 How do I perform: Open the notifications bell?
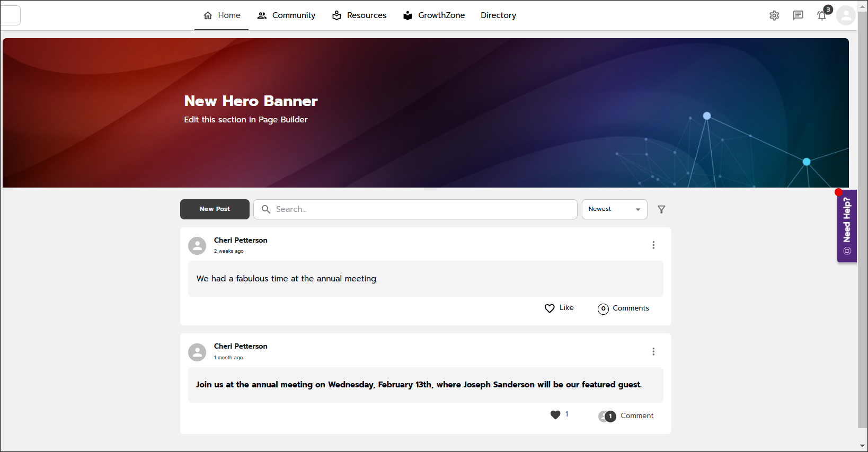[822, 15]
